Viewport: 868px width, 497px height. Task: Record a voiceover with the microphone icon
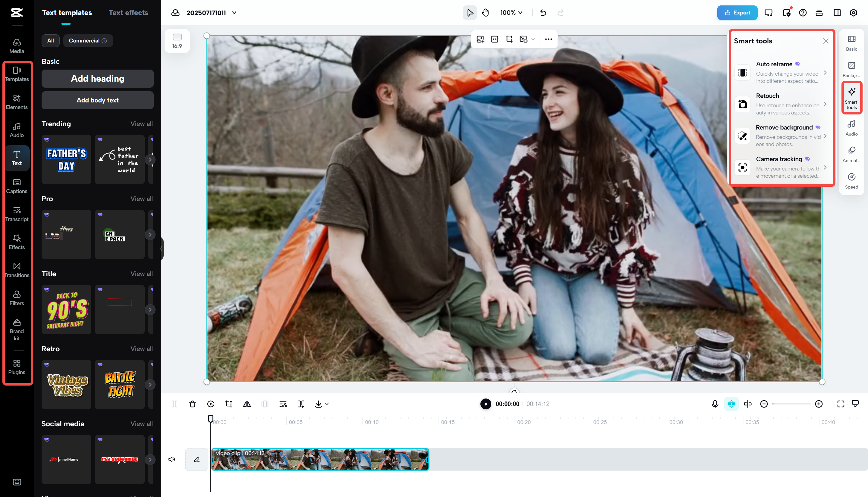pos(714,404)
